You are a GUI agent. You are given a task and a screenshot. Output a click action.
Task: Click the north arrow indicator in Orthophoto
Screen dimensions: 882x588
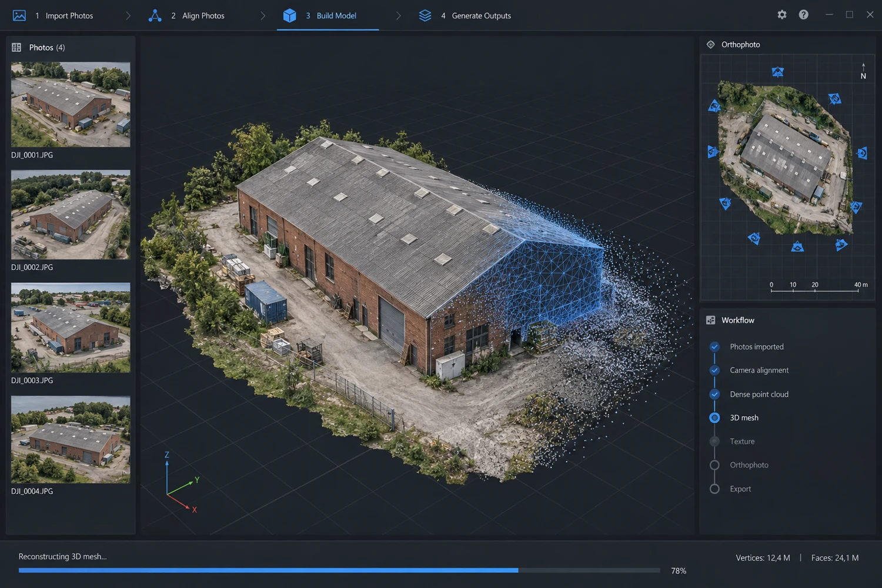click(863, 71)
